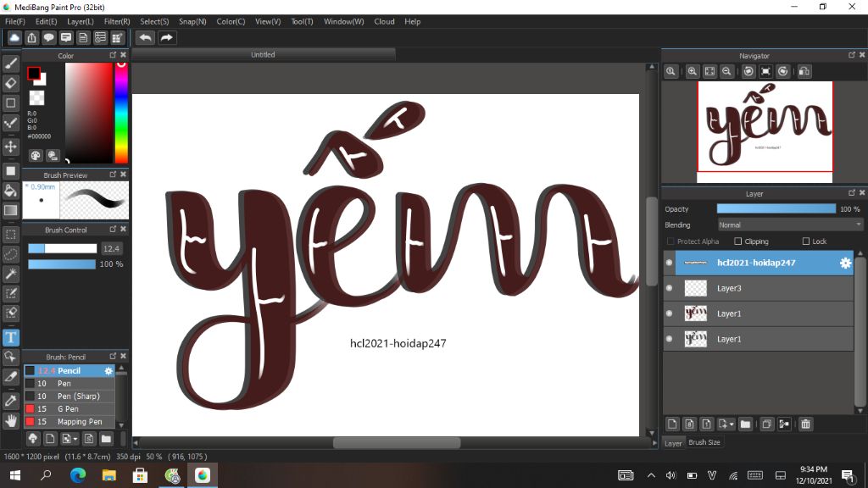
Task: Open the color palette icon in the Color panel
Action: click(36, 156)
